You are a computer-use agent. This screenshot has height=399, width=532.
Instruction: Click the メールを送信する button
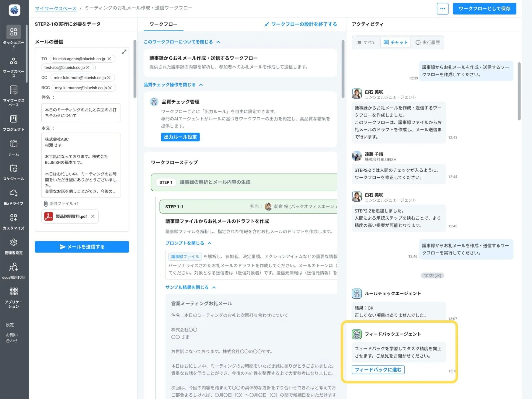click(x=82, y=246)
